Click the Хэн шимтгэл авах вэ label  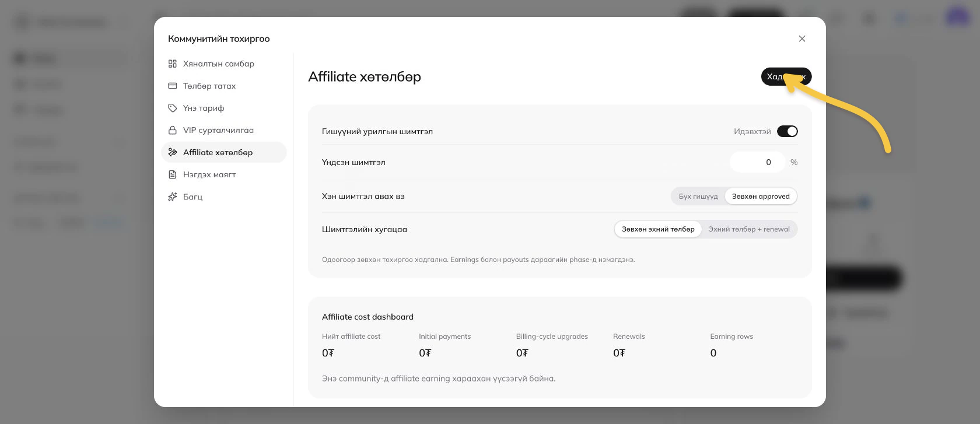click(x=363, y=197)
